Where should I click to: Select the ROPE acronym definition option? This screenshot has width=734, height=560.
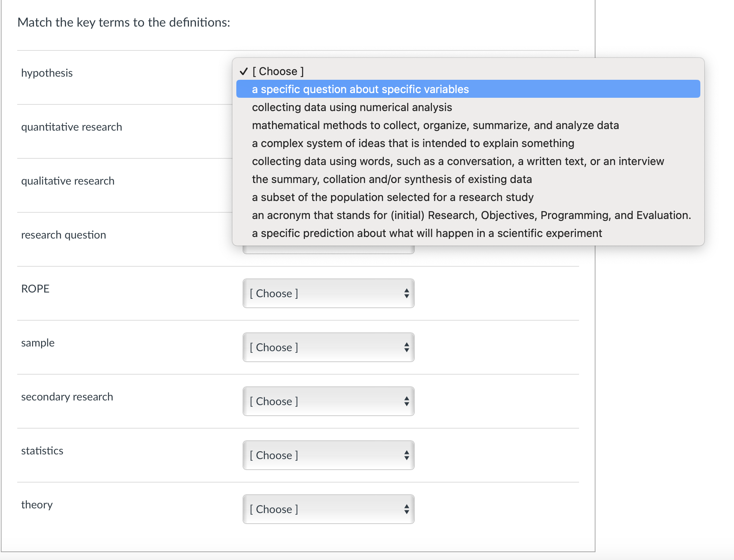(x=471, y=215)
